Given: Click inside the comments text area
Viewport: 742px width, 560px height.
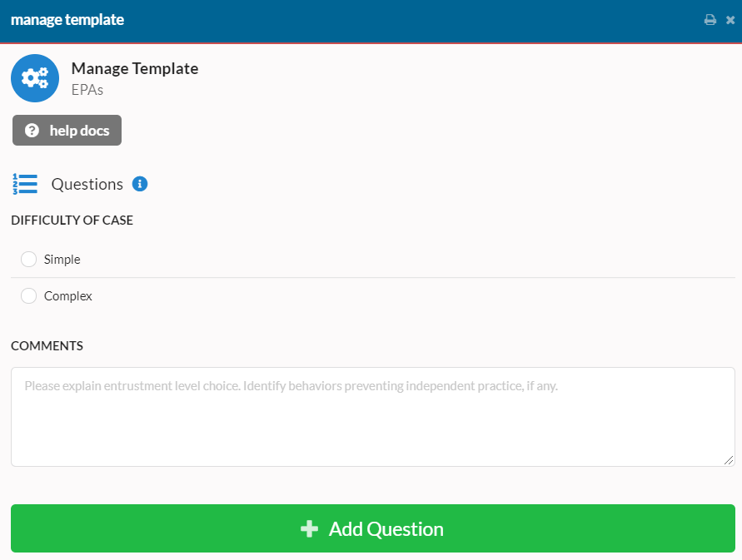Looking at the screenshot, I should [x=371, y=416].
